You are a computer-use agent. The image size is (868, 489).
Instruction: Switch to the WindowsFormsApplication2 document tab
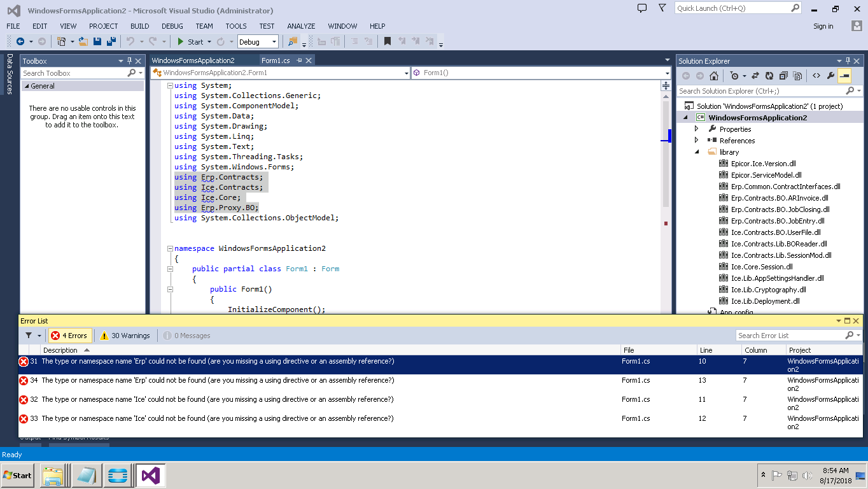[193, 60]
